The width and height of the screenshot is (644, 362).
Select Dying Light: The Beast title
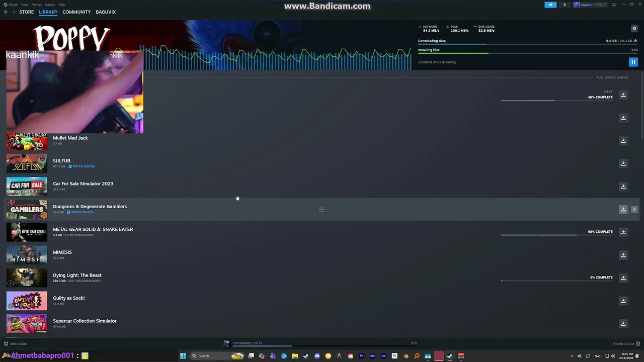(x=77, y=275)
